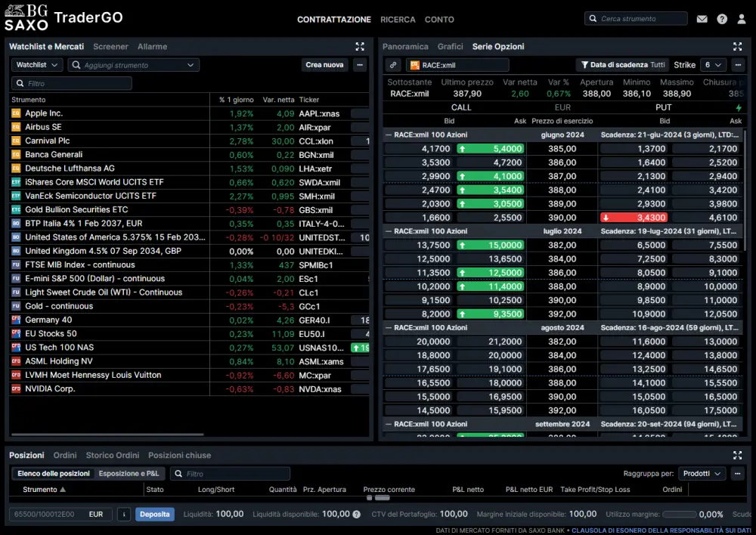Click the Cerca strumento search field

(x=636, y=18)
